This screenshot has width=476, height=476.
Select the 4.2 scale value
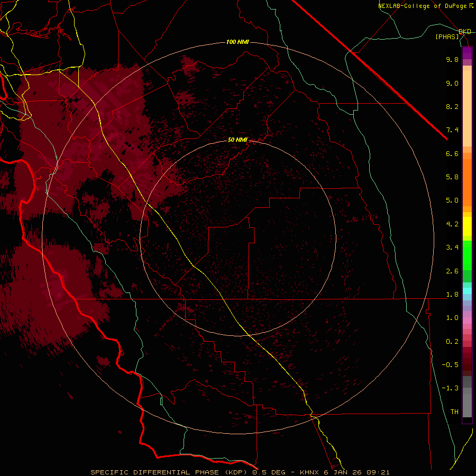tap(452, 224)
